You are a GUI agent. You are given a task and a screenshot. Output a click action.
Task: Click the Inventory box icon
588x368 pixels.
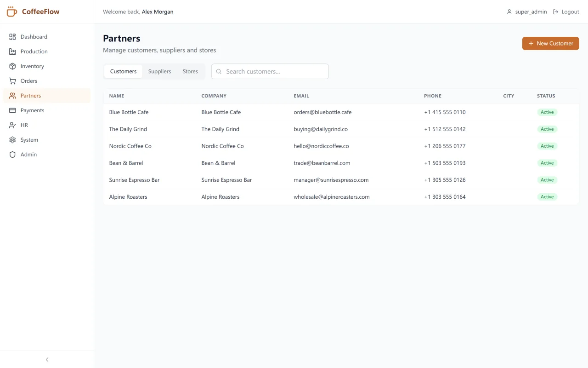[12, 66]
